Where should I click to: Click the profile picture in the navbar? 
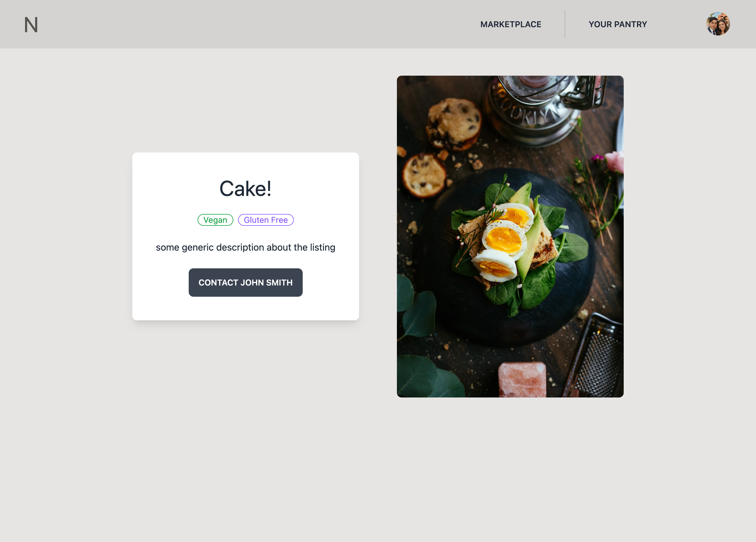pos(718,24)
